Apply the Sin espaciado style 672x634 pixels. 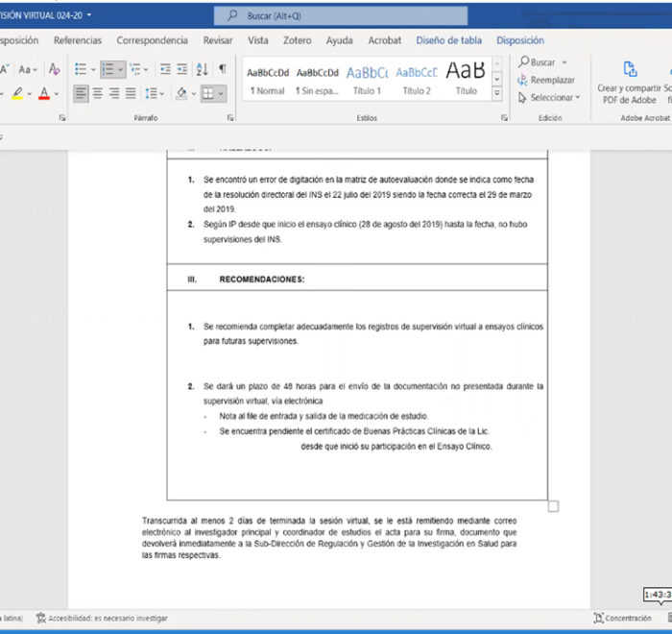coord(317,81)
